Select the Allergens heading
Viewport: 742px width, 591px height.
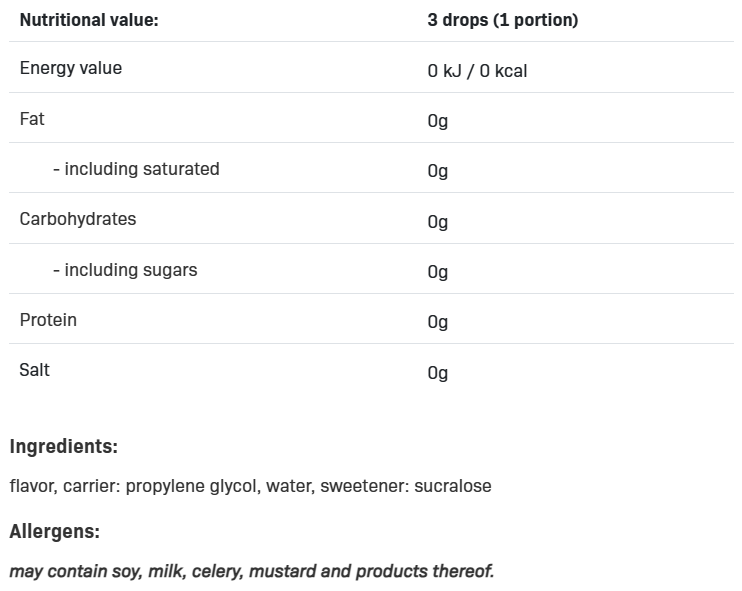click(x=55, y=532)
